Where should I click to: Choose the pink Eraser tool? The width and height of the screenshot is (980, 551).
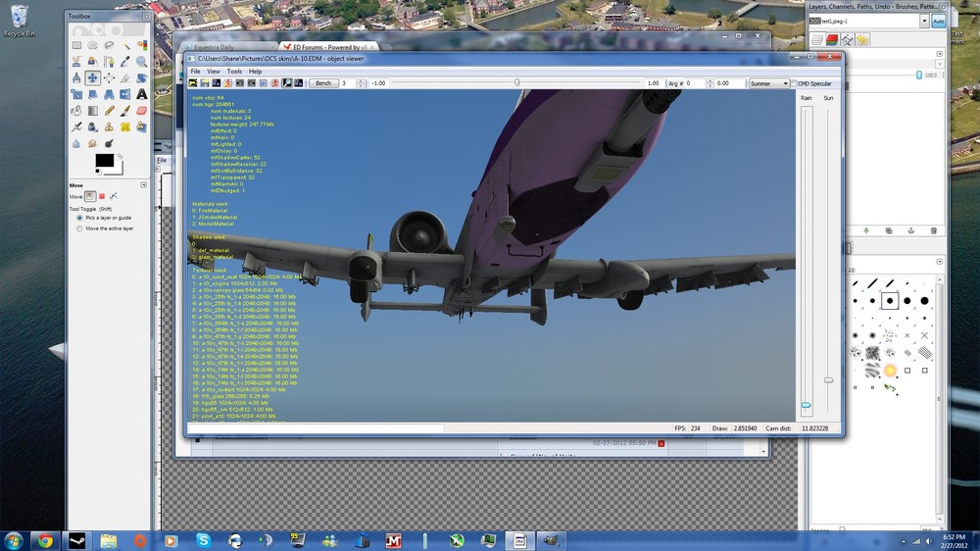click(x=141, y=111)
